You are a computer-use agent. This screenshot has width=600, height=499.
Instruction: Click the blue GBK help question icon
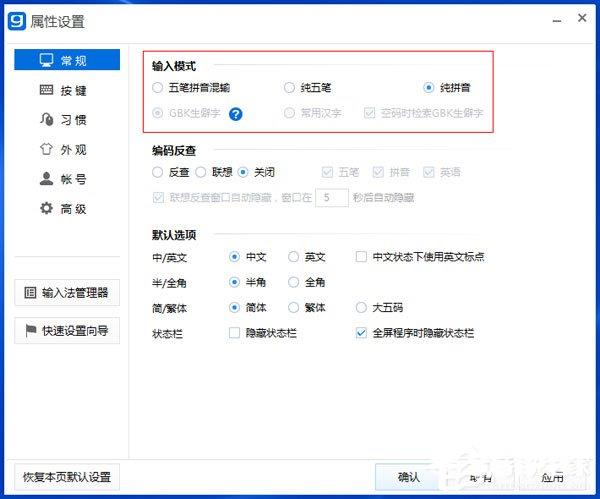tap(236, 114)
